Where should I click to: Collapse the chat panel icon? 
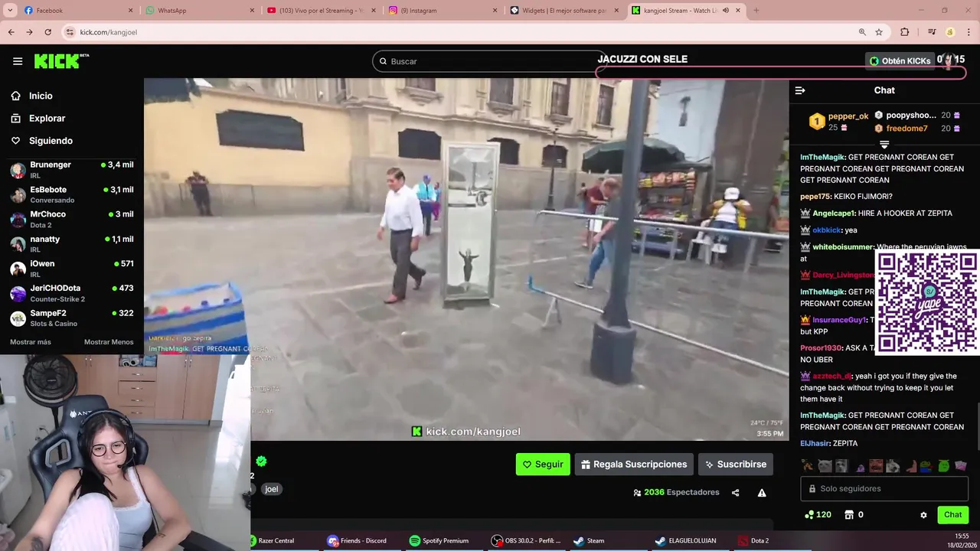coord(800,90)
